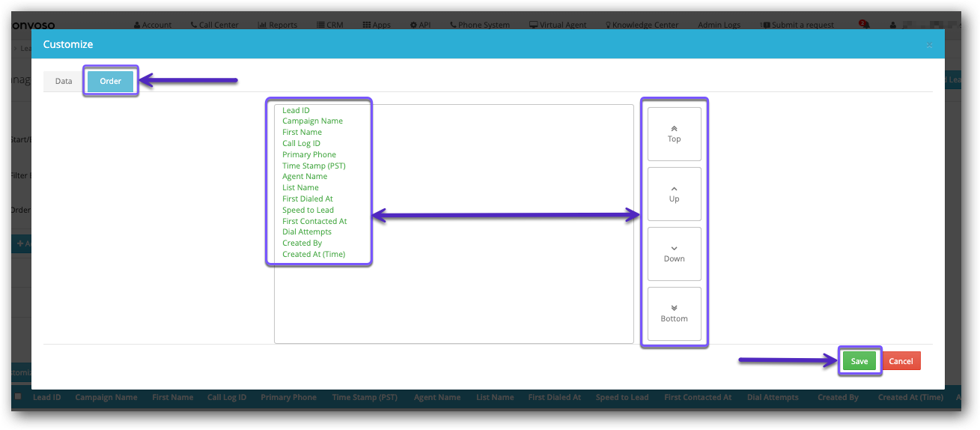Select First Dialed At in the list

point(308,199)
